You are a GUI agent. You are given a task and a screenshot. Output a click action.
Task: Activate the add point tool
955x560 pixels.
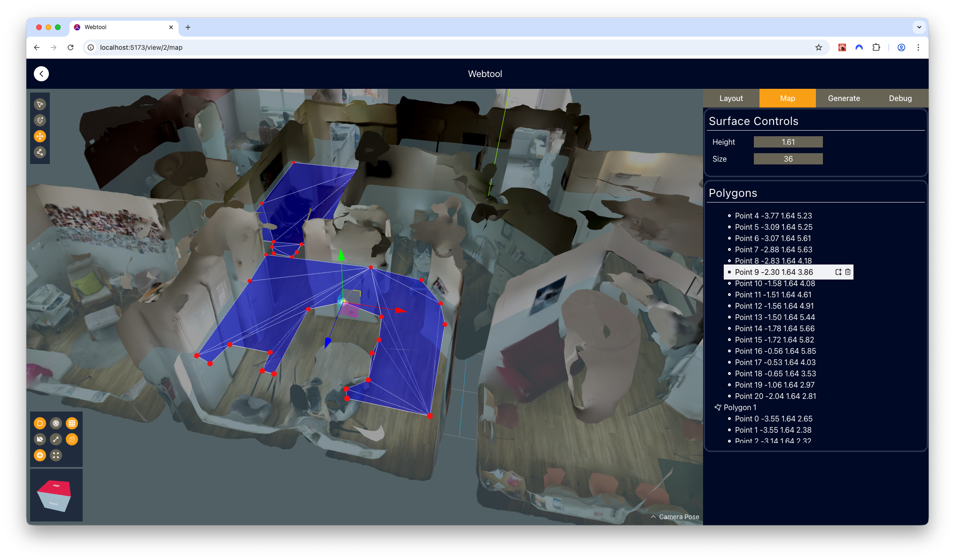click(x=40, y=120)
